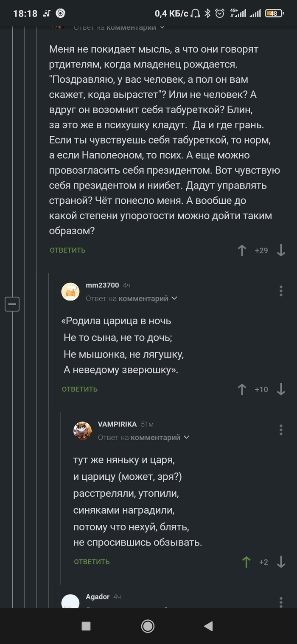
Task: Open VAMPIRIKA's profile avatar
Action: [x=83, y=430]
